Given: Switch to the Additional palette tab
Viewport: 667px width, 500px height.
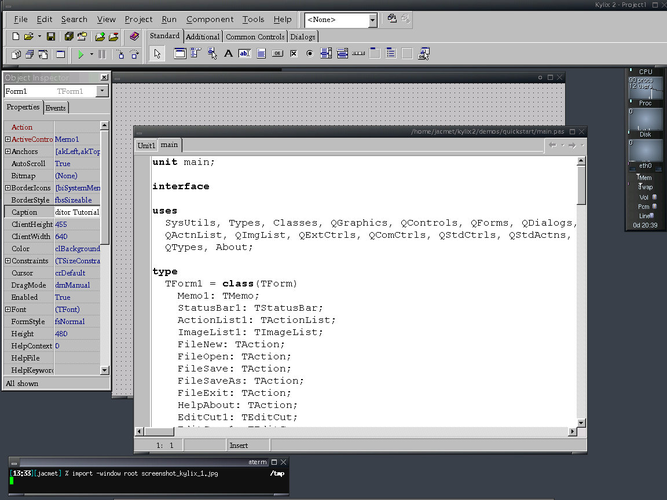Looking at the screenshot, I should click(202, 37).
